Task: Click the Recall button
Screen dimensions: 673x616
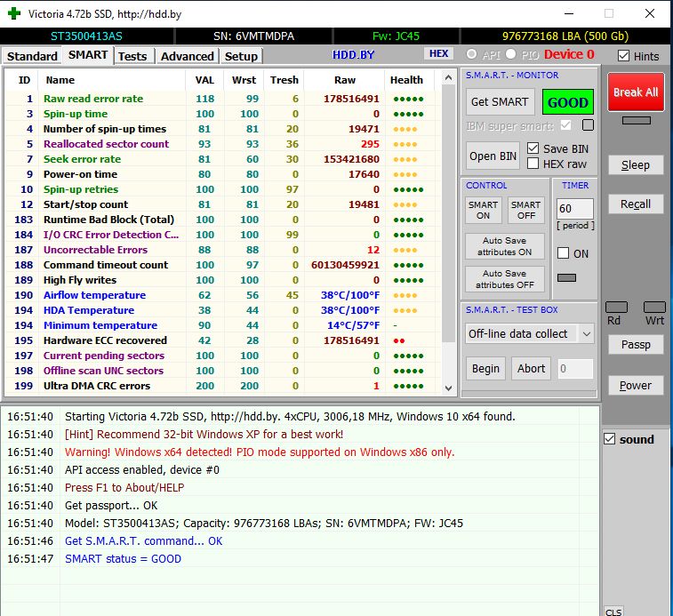Action: click(636, 204)
